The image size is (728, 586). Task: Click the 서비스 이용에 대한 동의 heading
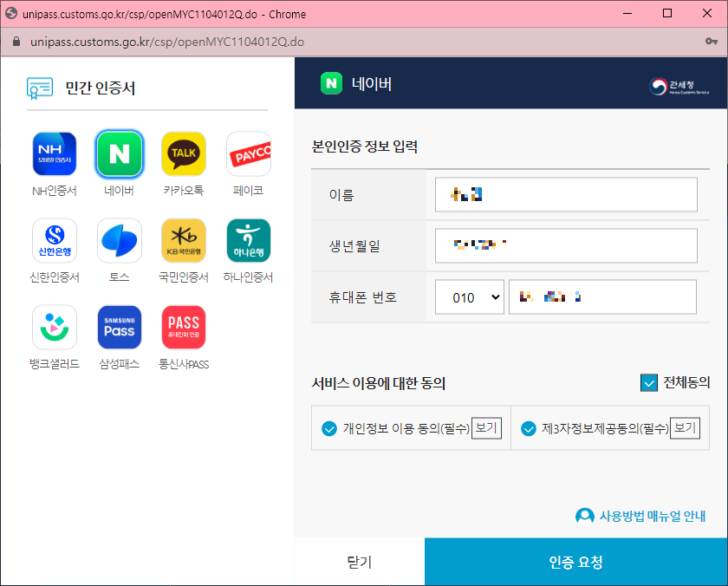(x=379, y=383)
